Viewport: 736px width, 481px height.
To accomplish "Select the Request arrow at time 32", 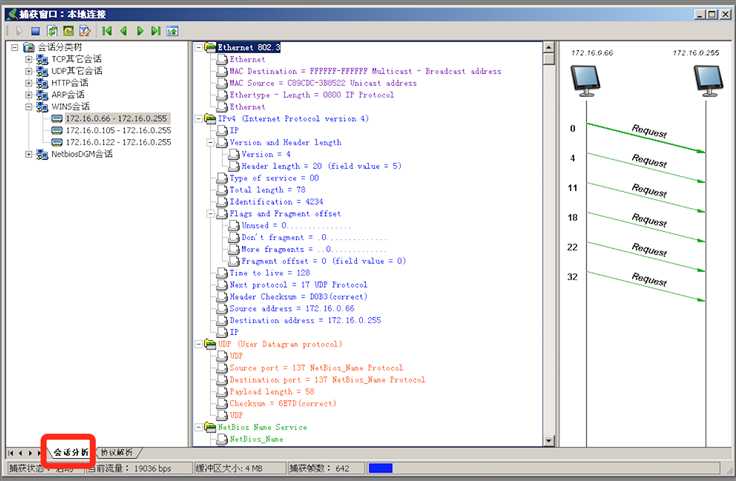I will [x=646, y=286].
